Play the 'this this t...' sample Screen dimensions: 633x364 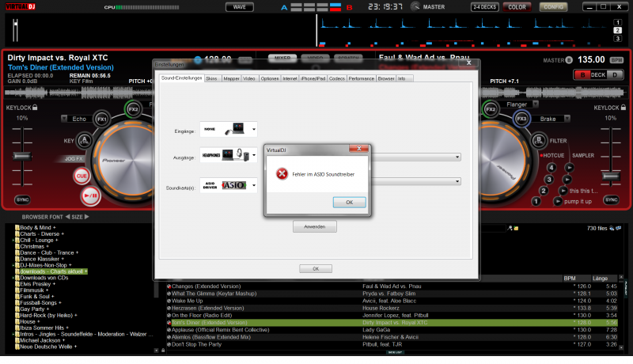point(563,191)
